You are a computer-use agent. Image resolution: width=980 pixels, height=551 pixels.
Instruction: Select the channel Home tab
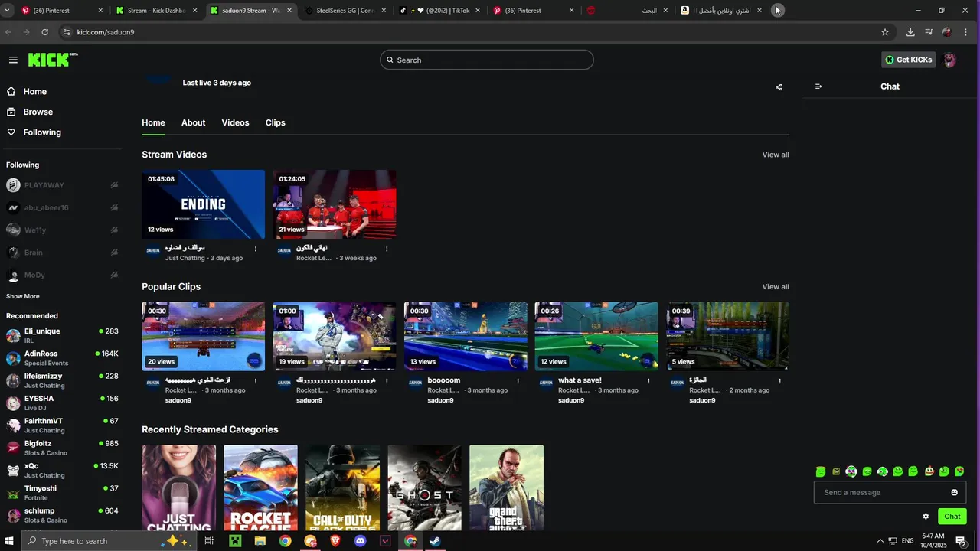pos(153,122)
